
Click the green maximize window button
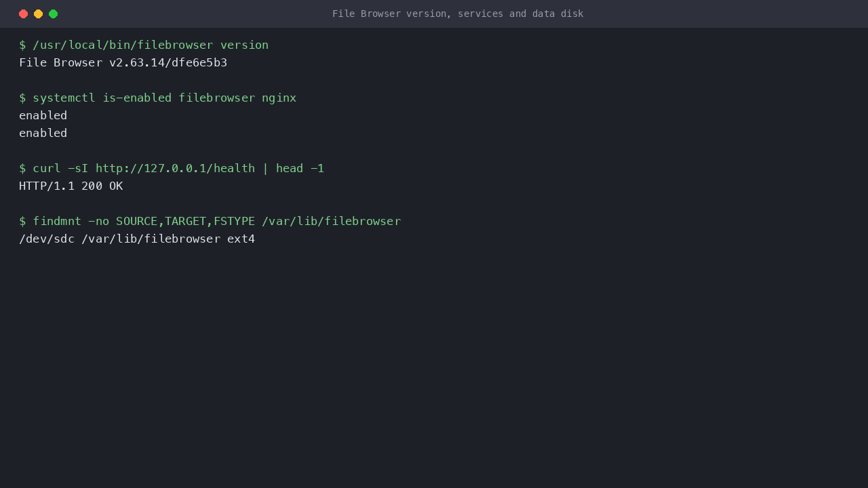click(54, 14)
